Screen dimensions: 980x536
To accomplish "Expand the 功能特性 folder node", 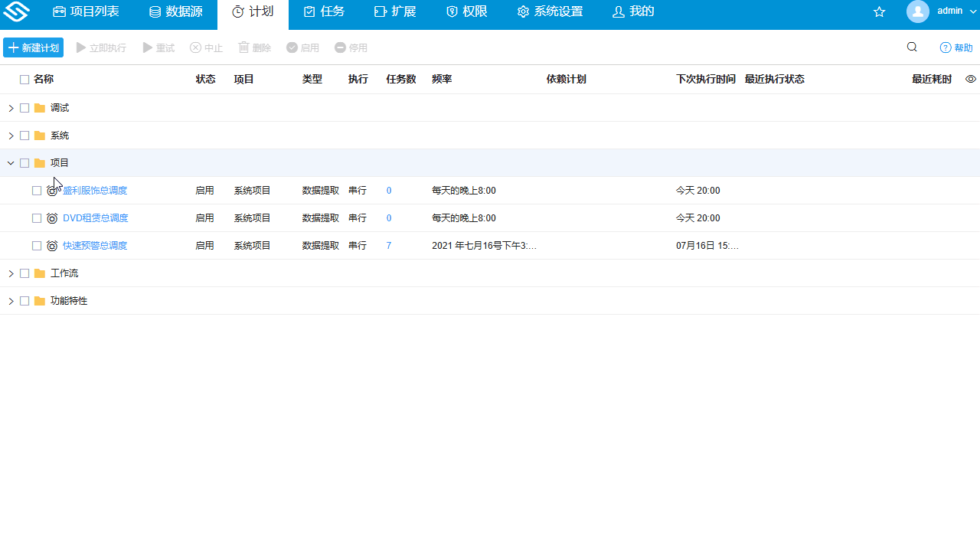I will 10,300.
